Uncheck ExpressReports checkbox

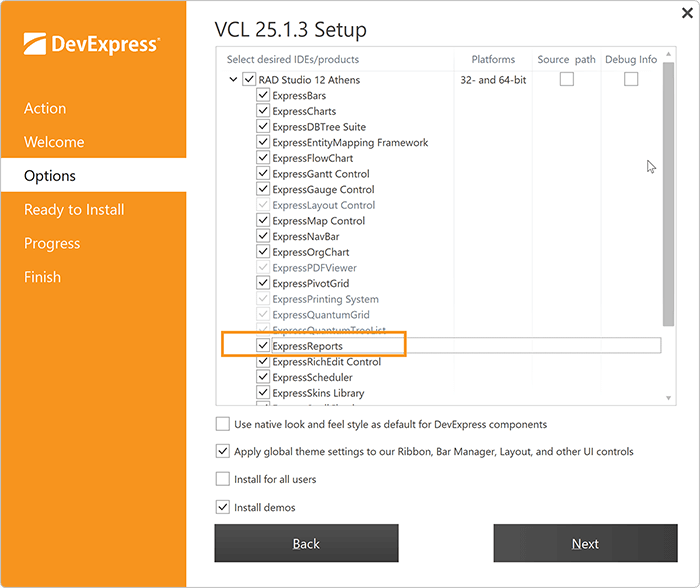(263, 345)
